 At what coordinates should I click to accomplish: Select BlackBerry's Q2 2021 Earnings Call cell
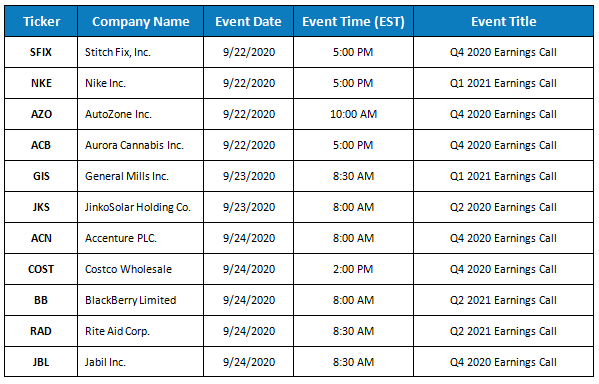click(x=503, y=300)
